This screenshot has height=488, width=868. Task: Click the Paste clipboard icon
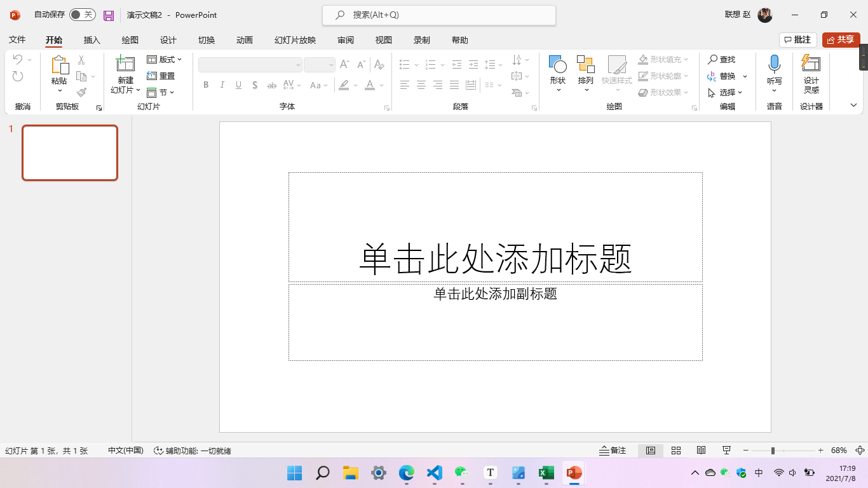pyautogui.click(x=59, y=65)
